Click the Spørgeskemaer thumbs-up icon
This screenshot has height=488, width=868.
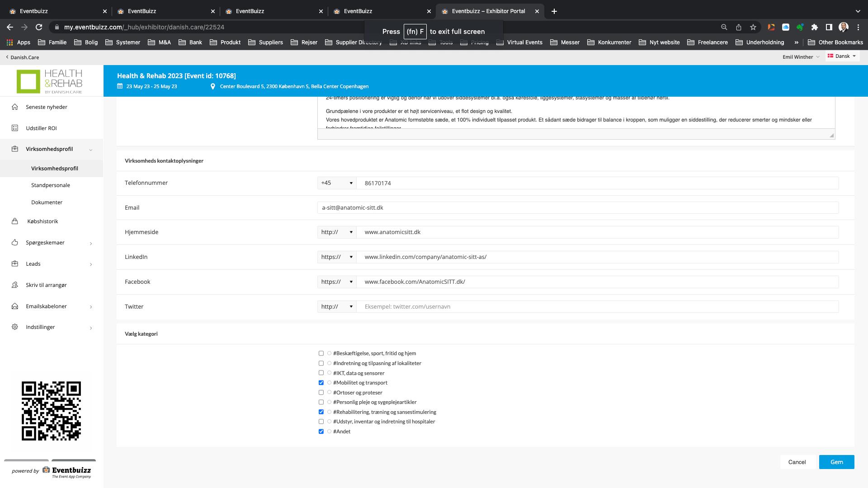click(x=15, y=243)
